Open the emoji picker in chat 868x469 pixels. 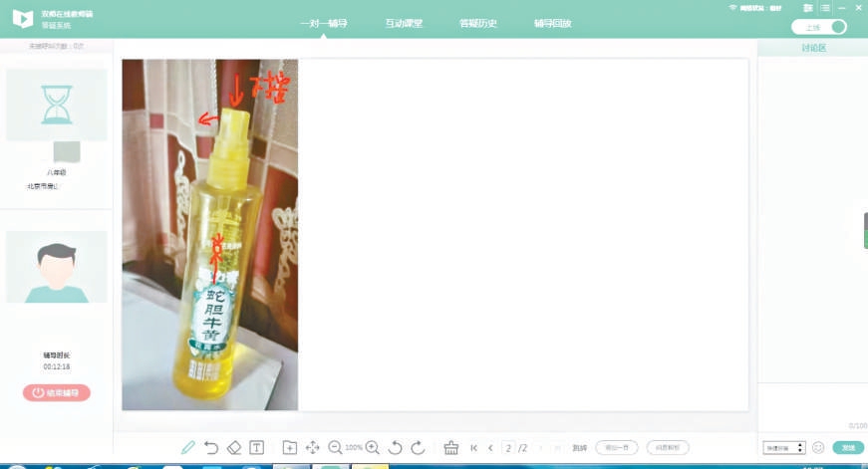click(x=818, y=448)
